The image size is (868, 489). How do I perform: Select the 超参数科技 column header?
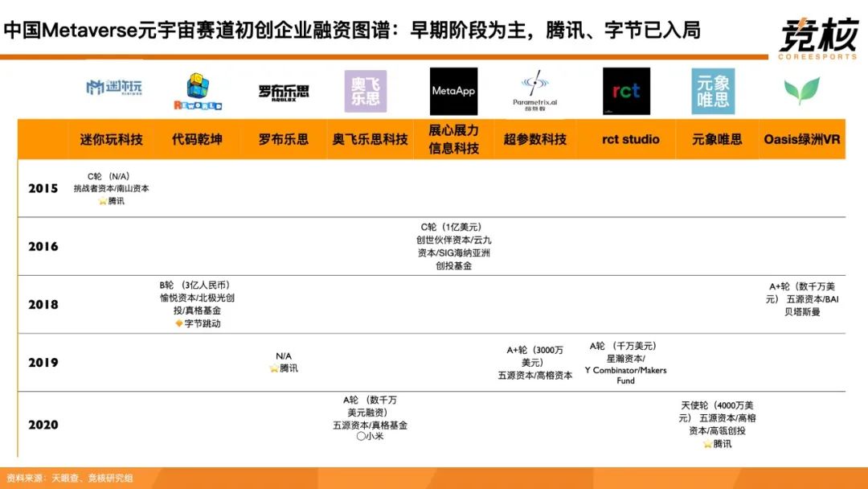(x=534, y=139)
